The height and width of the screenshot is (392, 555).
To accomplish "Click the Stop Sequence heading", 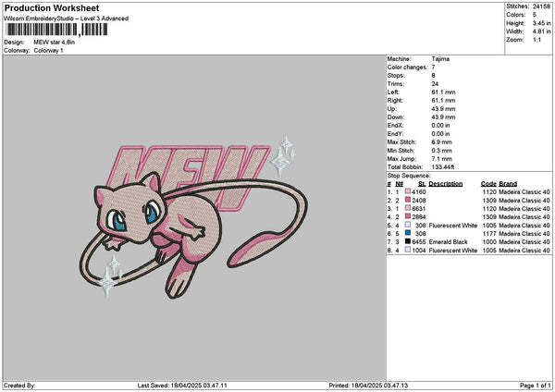I will tap(408, 174).
